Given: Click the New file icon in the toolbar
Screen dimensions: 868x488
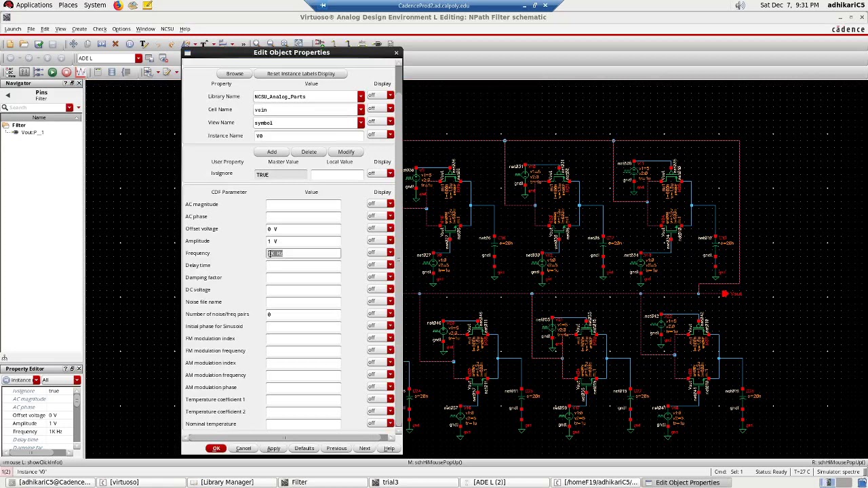Looking at the screenshot, I should [10, 44].
